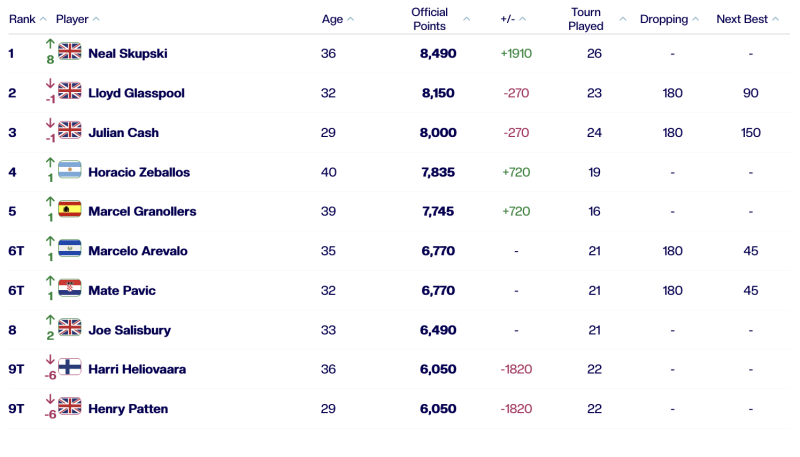Viewport: 800px width, 457px height.
Task: Sort table by Rank column caret
Action: tap(43, 19)
